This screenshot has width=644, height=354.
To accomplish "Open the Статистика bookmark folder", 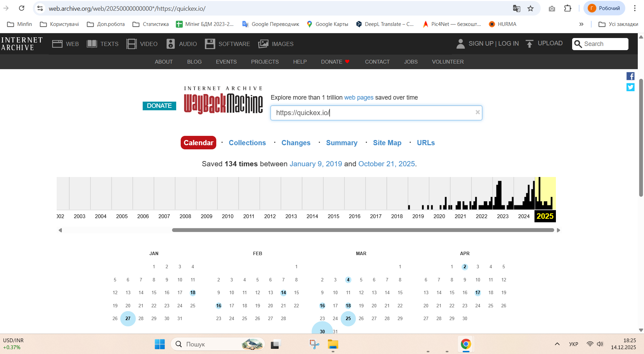I will 151,24.
